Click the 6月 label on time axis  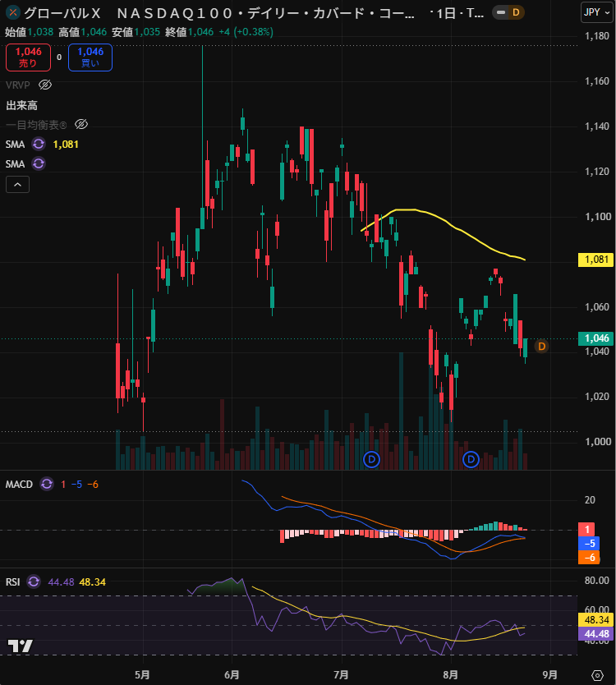tap(232, 674)
